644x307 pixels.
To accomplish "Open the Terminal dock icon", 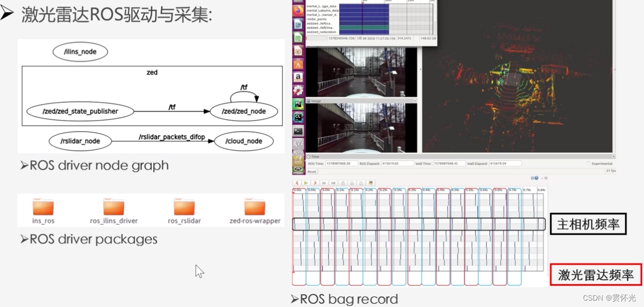I will (298, 131).
